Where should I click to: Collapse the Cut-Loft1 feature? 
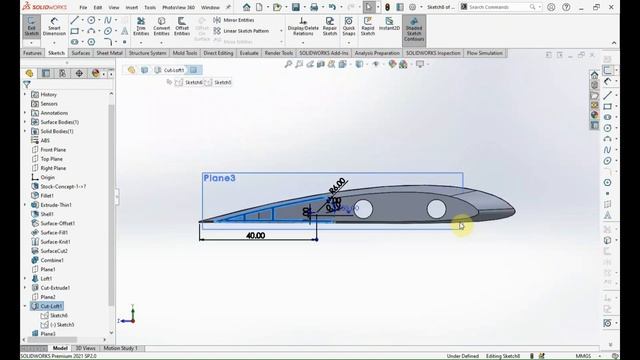coord(25,306)
